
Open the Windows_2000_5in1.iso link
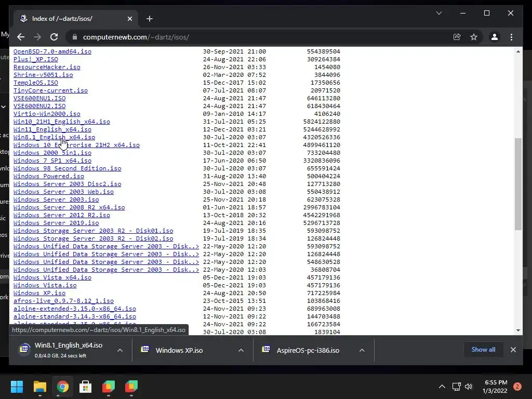click(52, 153)
